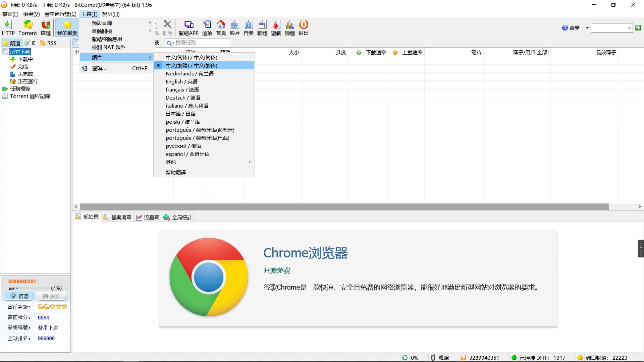The width and height of the screenshot is (644, 362).
Task: Open the 繫結APP toolbar icon
Action: 189,25
